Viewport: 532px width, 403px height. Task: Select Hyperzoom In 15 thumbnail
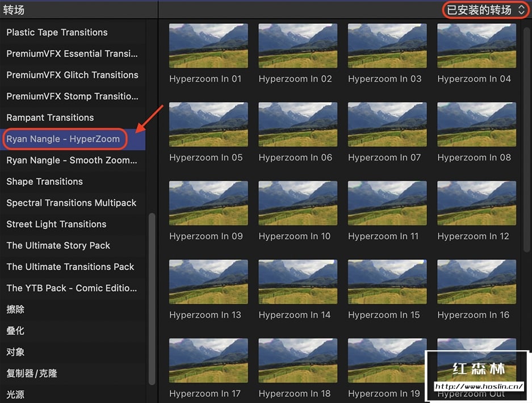(387, 282)
